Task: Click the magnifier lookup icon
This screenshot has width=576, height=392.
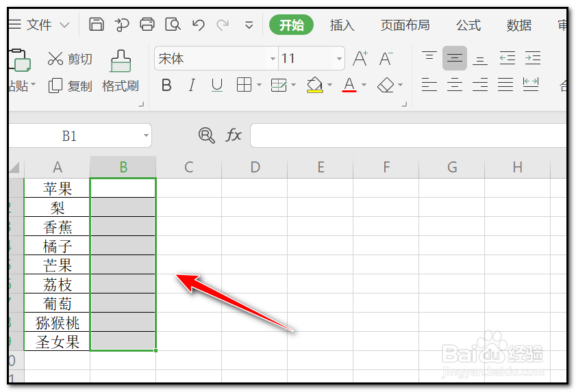Action: coord(206,135)
